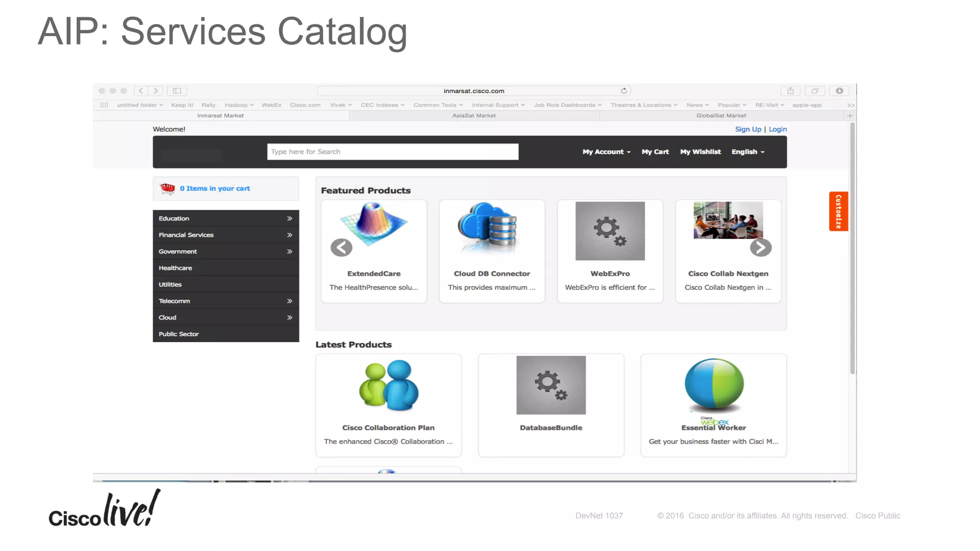Viewport: 980px width, 551px height.
Task: Open the Job Role Dashboards dropdown
Action: pyautogui.click(x=568, y=105)
